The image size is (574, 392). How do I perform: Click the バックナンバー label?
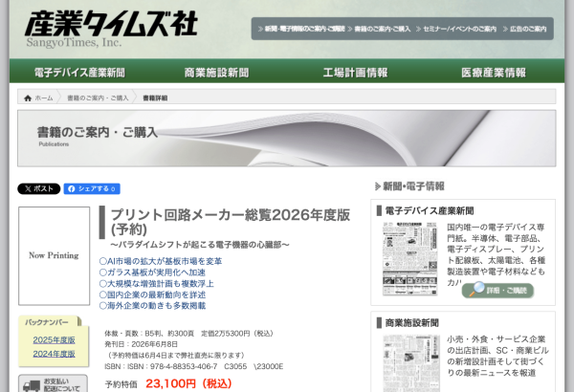tap(47, 322)
